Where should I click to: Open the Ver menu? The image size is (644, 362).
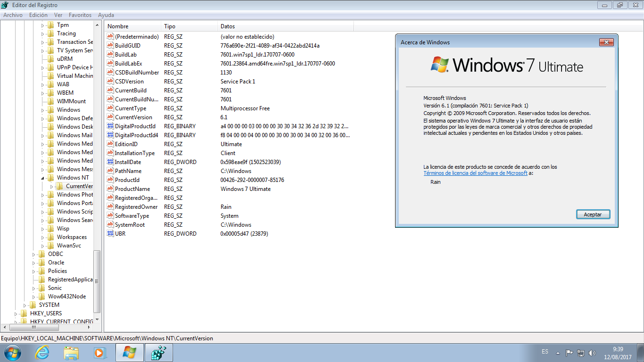[x=58, y=15]
